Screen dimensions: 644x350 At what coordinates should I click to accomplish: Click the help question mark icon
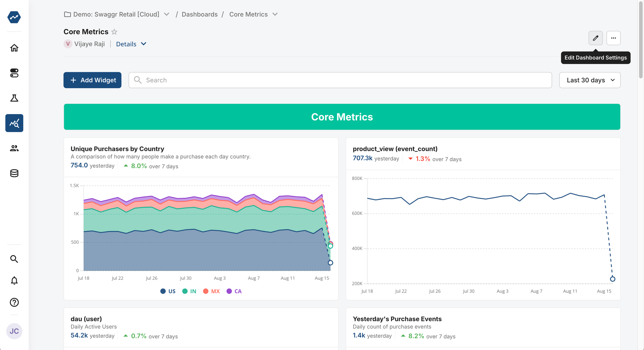click(x=14, y=302)
